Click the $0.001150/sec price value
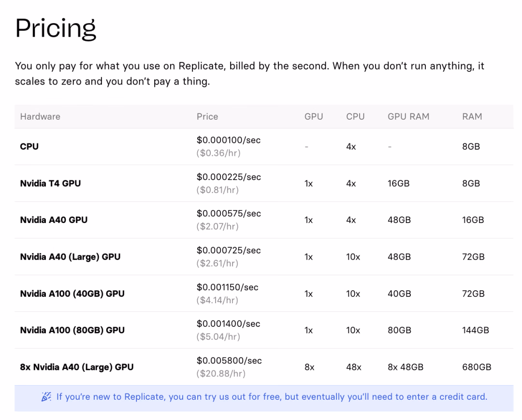 pyautogui.click(x=227, y=287)
